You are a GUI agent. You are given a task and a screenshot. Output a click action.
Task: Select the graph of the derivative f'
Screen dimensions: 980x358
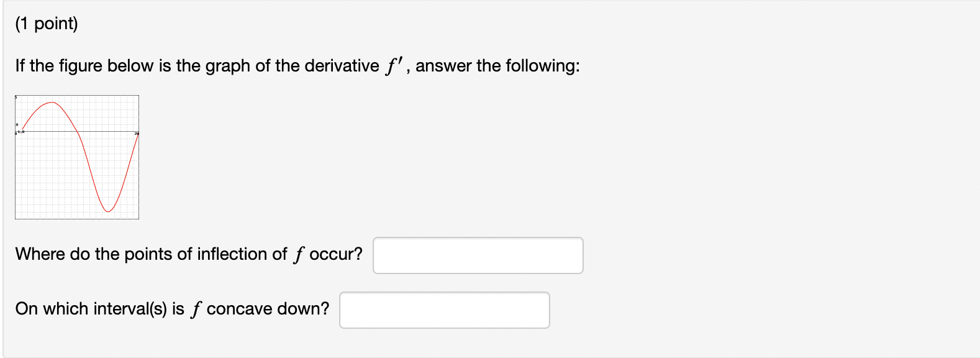coord(77,157)
